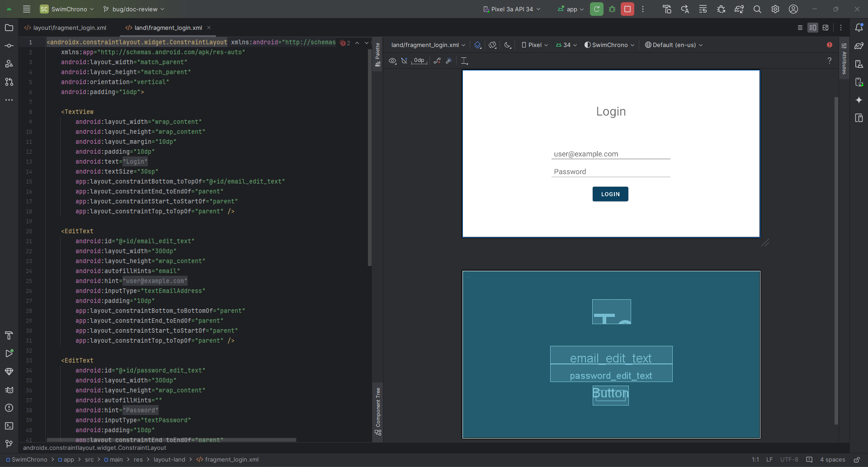Toggle orientation for preview icon
The image size is (868, 467).
click(493, 45)
